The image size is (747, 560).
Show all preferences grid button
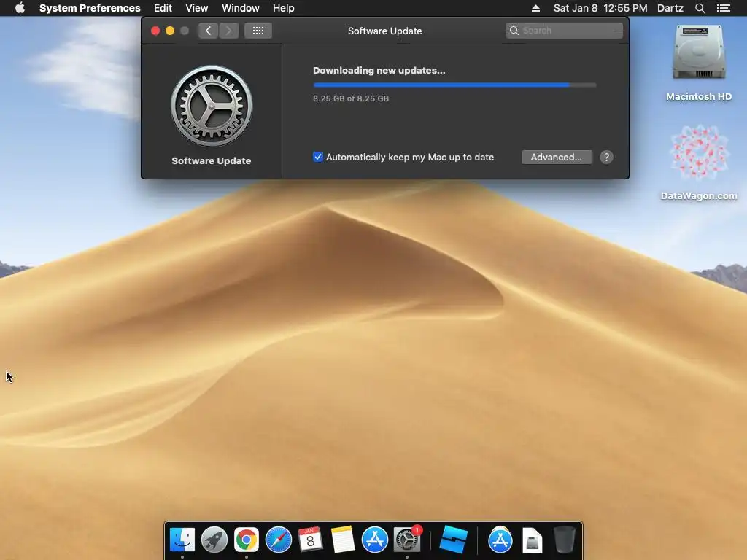(258, 31)
